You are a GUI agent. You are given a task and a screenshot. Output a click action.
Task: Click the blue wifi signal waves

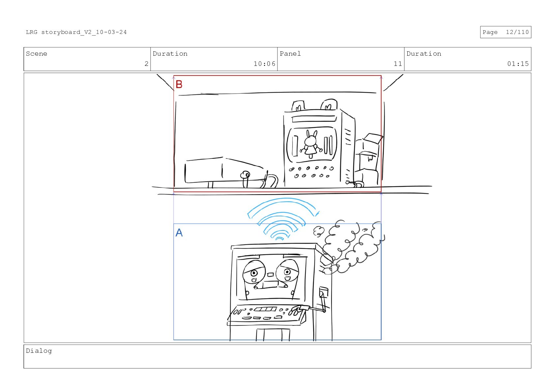[283, 219]
